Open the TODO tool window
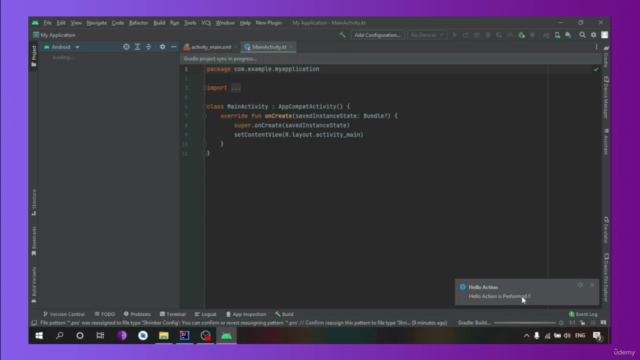 click(x=105, y=314)
